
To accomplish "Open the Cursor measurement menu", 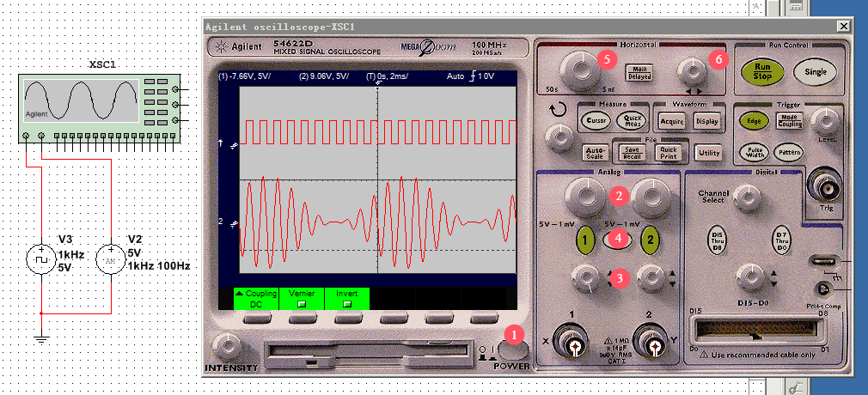I will pos(595,120).
